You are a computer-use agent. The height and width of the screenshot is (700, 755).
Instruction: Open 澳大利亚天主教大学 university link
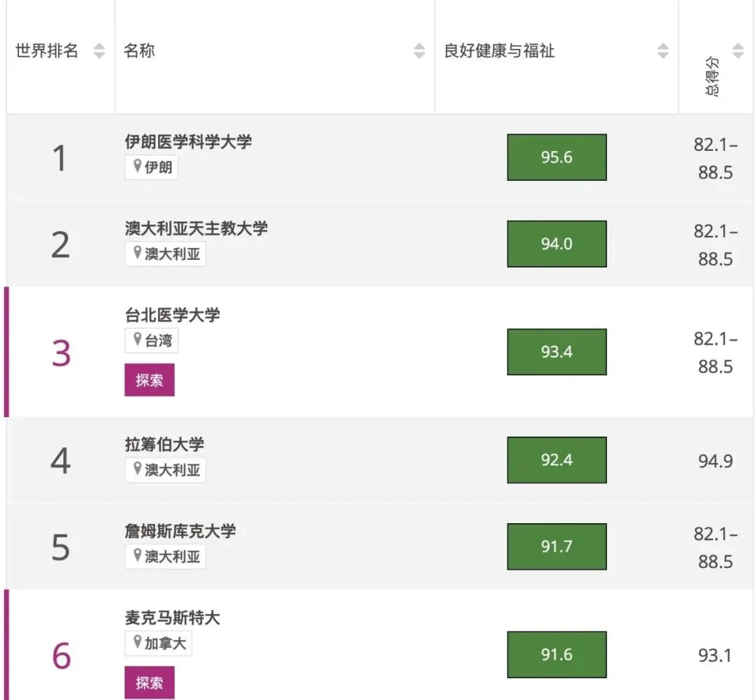point(196,228)
